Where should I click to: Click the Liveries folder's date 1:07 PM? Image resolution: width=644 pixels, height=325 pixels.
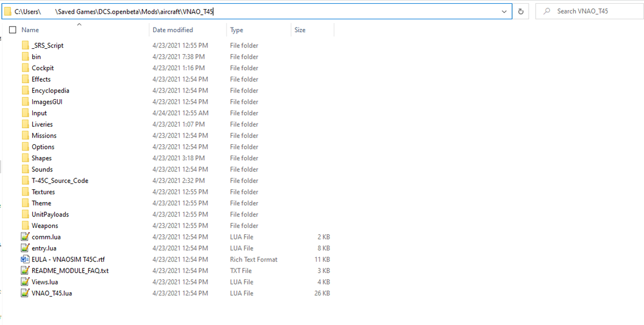(178, 124)
